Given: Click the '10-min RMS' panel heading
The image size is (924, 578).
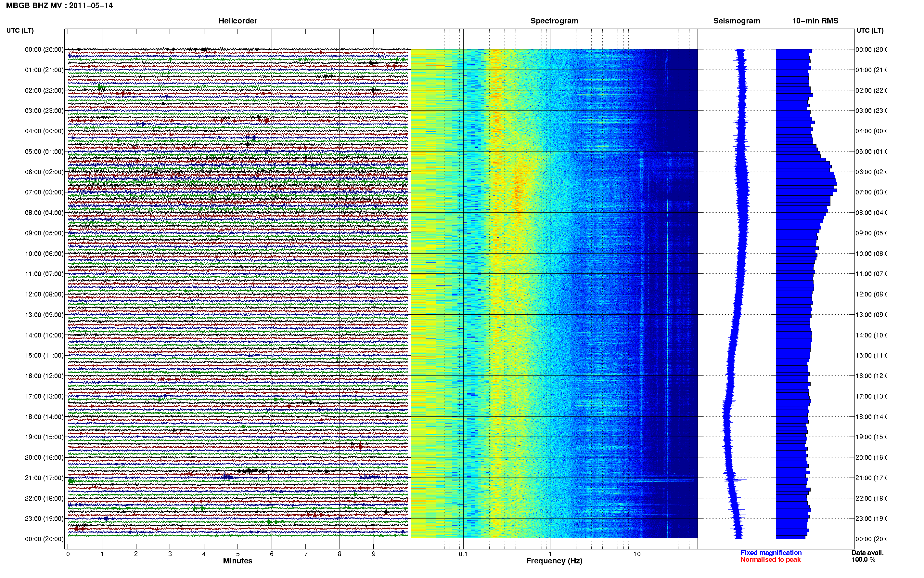Looking at the screenshot, I should pyautogui.click(x=815, y=21).
